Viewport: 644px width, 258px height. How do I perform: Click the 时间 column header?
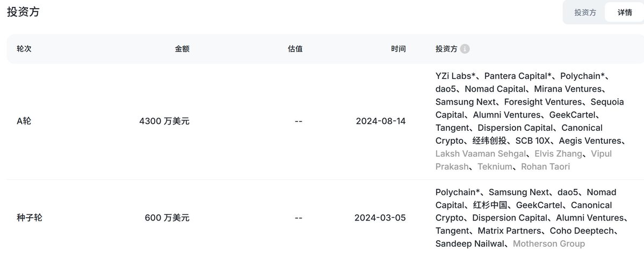[398, 49]
